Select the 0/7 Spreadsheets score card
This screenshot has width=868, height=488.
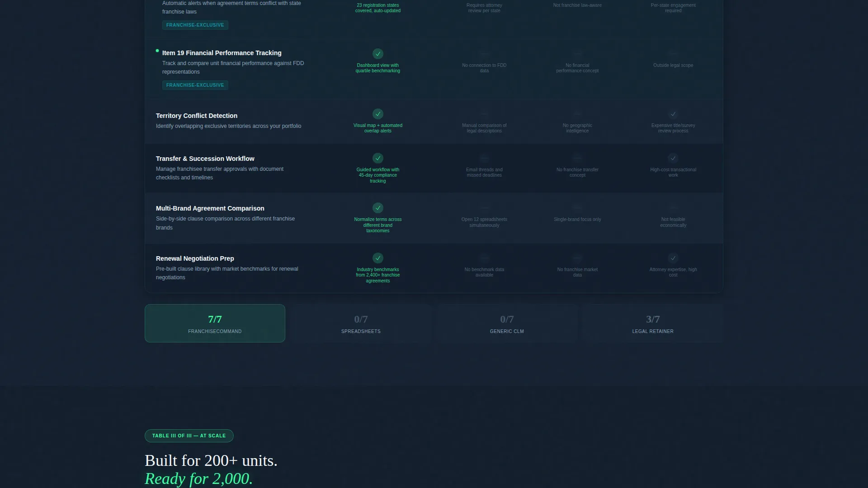tap(361, 323)
